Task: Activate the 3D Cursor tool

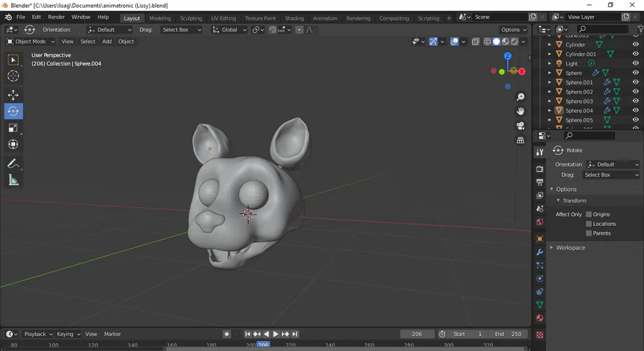Action: click(x=13, y=76)
